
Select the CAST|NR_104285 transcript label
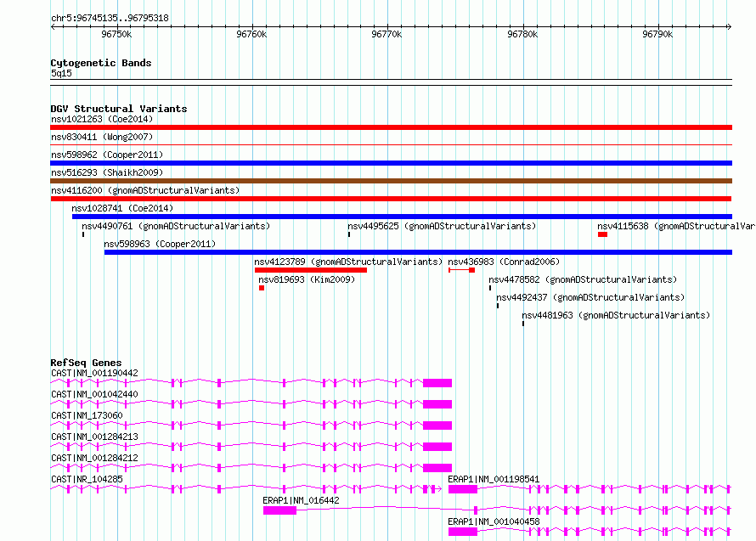pos(87,479)
